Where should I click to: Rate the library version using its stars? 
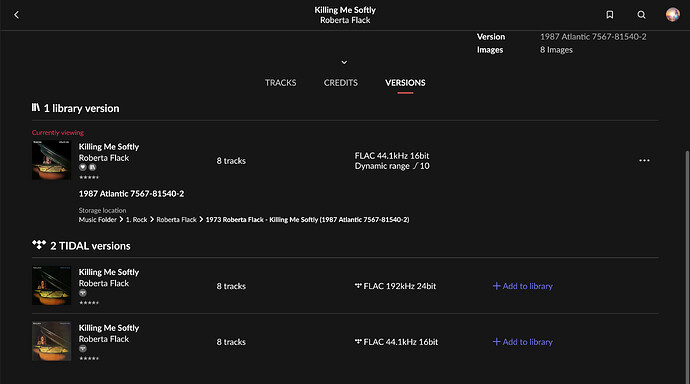pyautogui.click(x=89, y=177)
